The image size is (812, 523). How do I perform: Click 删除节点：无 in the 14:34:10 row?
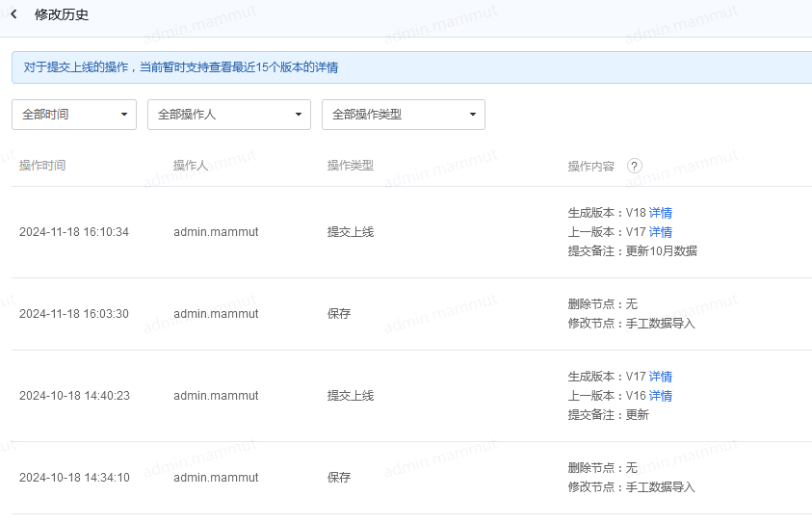[603, 467]
